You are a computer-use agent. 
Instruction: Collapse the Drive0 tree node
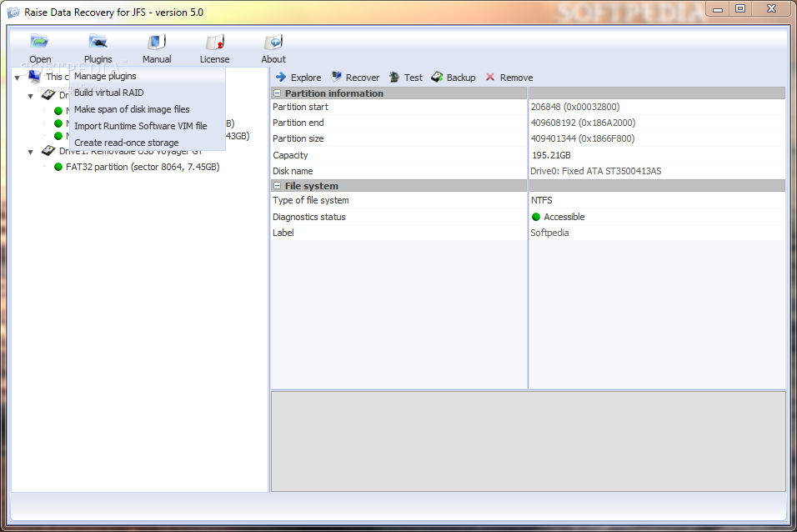[31, 96]
